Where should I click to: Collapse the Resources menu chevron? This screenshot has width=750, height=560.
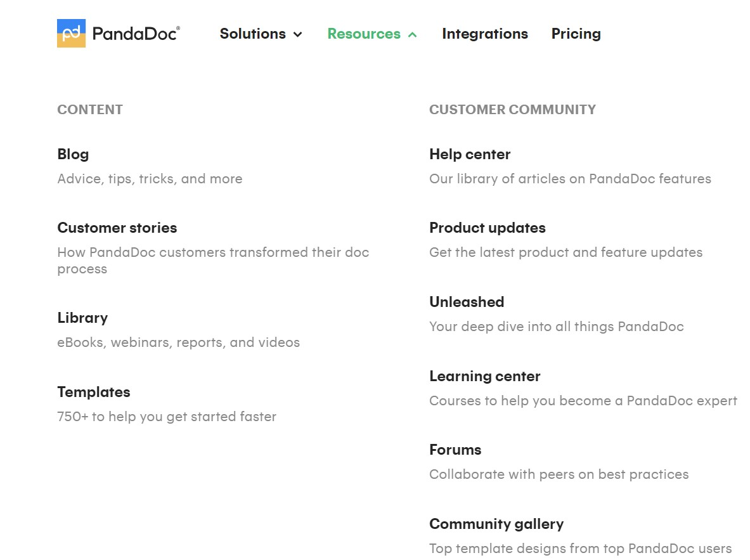pyautogui.click(x=413, y=35)
